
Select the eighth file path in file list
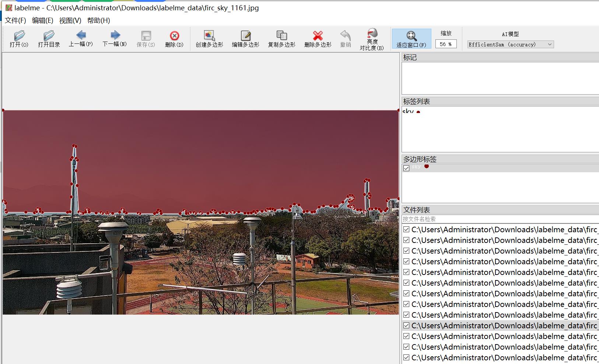(505, 304)
